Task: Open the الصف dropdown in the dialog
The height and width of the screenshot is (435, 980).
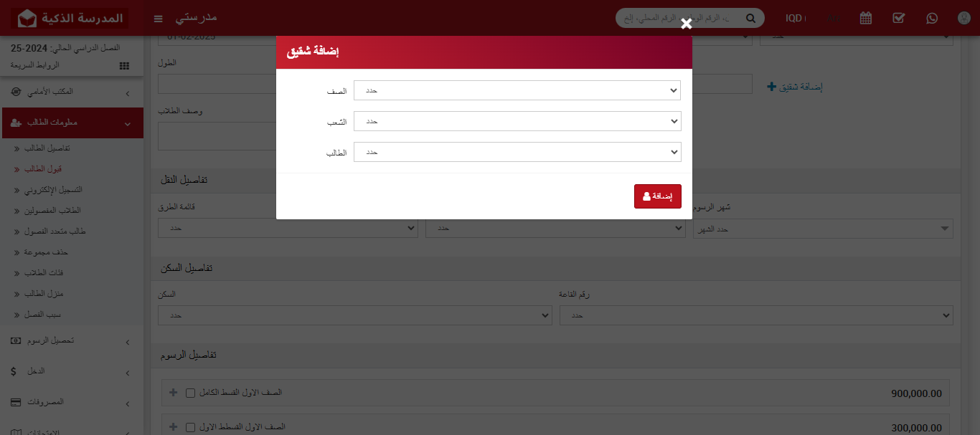Action: (517, 90)
